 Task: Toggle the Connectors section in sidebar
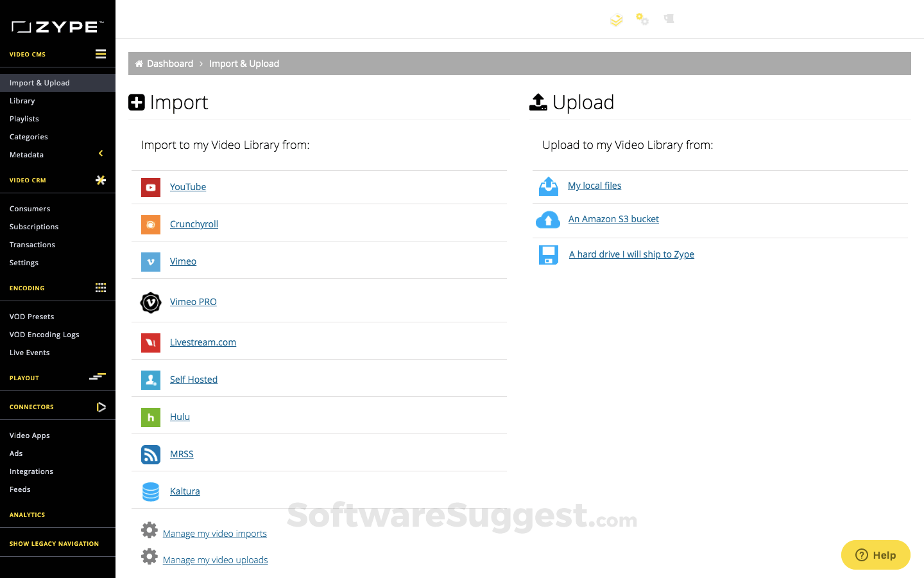[101, 407]
